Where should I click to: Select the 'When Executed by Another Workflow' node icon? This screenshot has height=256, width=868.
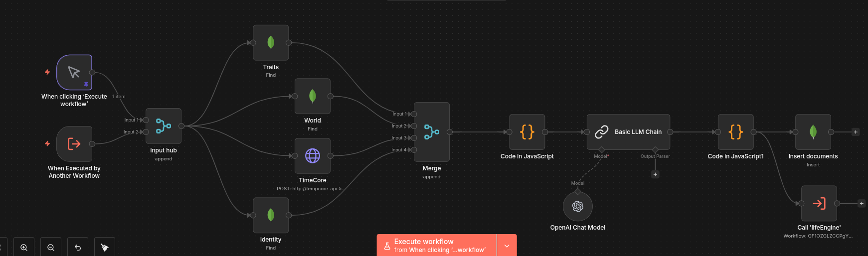(x=74, y=144)
